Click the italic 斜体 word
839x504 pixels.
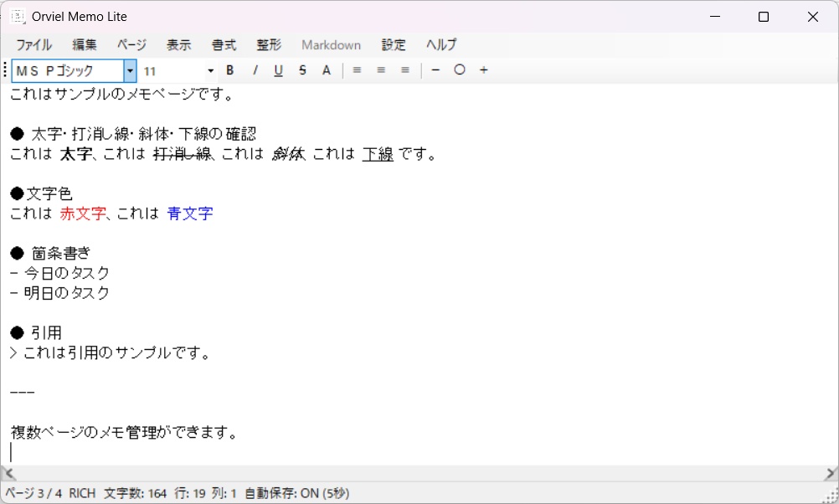tap(288, 154)
